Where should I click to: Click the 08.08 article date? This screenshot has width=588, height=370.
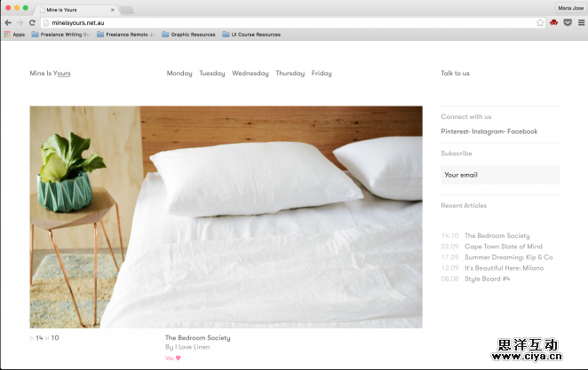[x=449, y=279]
